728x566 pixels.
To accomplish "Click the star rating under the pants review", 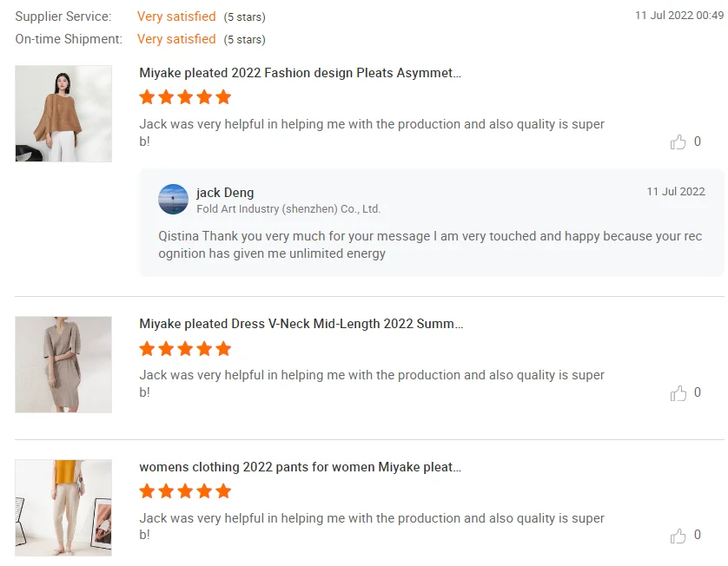I will tap(185, 491).
